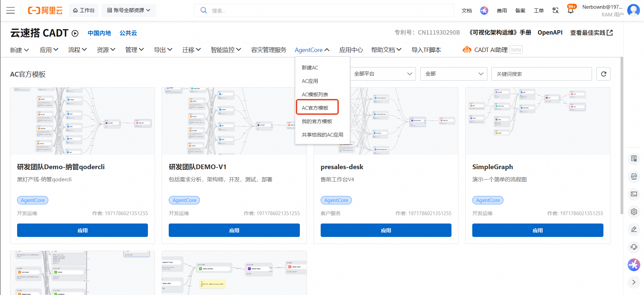Focus the 关键词搜索 keyword field
Screen dimensions: 644x295
[x=542, y=74]
